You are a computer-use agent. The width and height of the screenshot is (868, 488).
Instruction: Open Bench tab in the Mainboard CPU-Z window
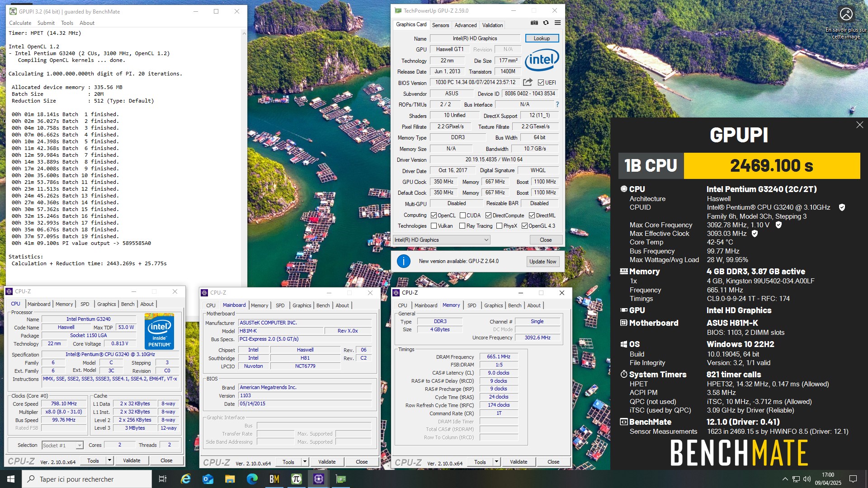pos(323,305)
